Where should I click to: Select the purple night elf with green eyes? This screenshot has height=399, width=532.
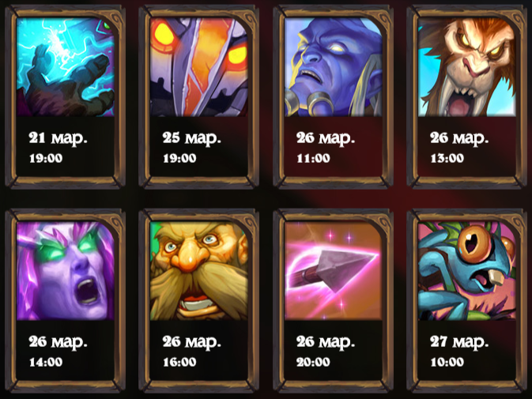coord(65,271)
